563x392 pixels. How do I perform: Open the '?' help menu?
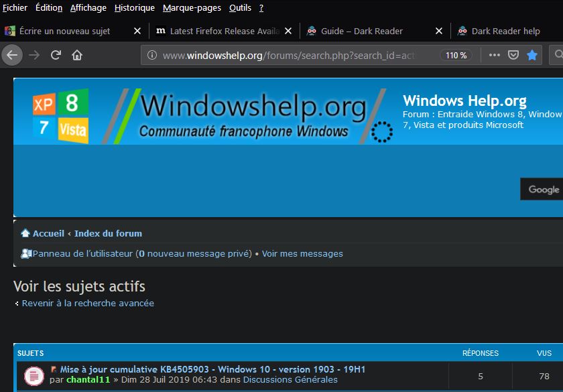[261, 7]
